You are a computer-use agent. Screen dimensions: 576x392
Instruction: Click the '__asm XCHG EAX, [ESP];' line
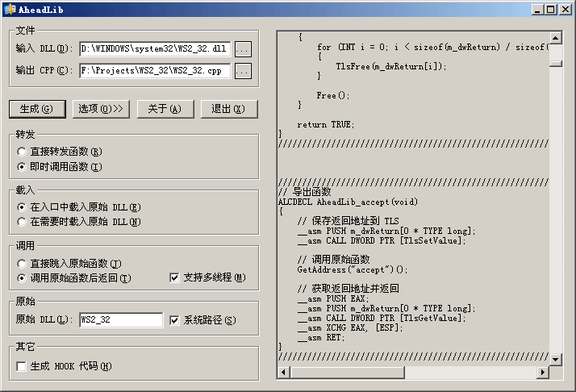pos(350,327)
